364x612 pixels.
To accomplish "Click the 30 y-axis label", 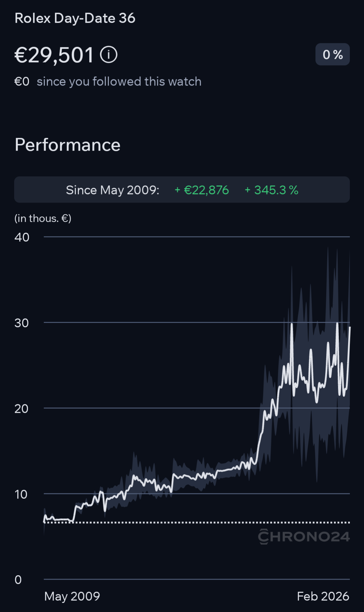I will 22,323.
